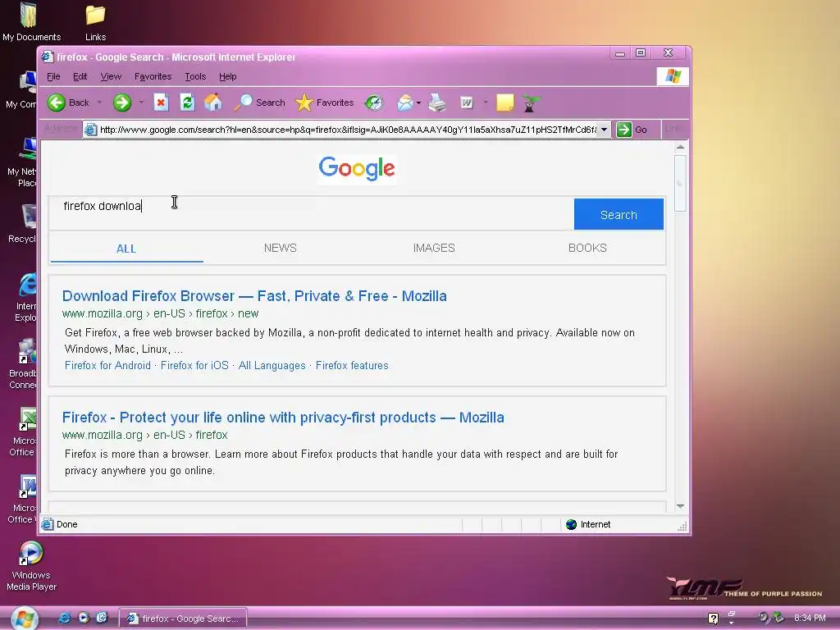Viewport: 840px width, 630px height.
Task: Click the blue Search button
Action: click(619, 214)
